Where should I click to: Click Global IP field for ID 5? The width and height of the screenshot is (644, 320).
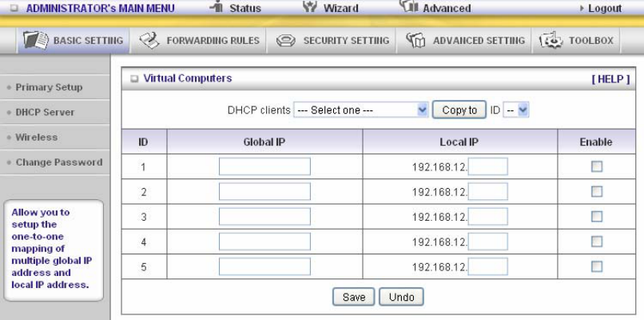(264, 267)
